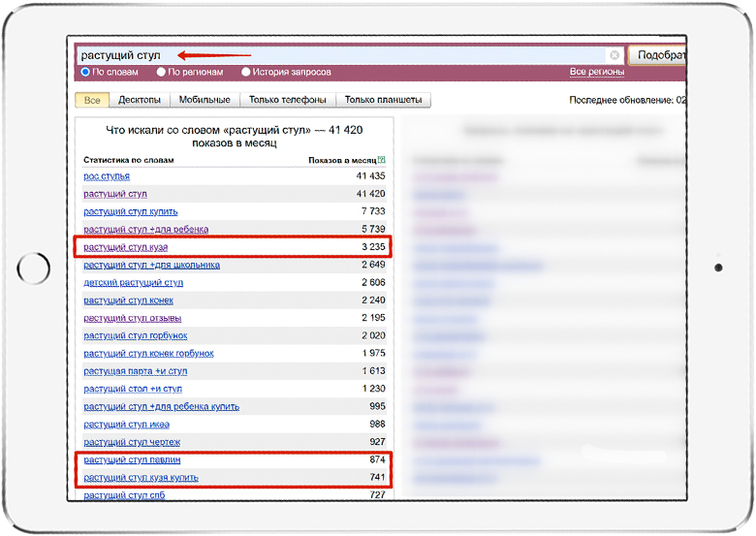Open the растущий стул спб link
Viewport: 756px width, 536px height.
point(124,495)
